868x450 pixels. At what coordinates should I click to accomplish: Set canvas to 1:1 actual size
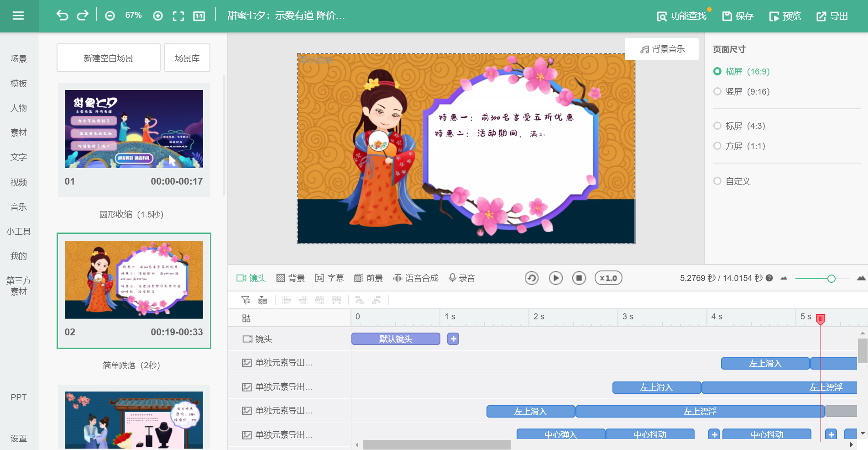click(x=199, y=16)
